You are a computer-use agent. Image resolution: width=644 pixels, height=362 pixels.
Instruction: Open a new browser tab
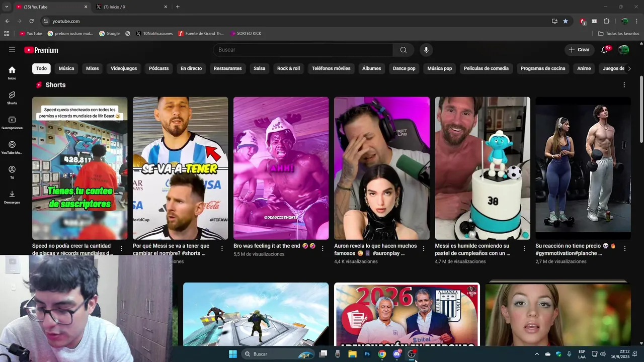pyautogui.click(x=178, y=7)
